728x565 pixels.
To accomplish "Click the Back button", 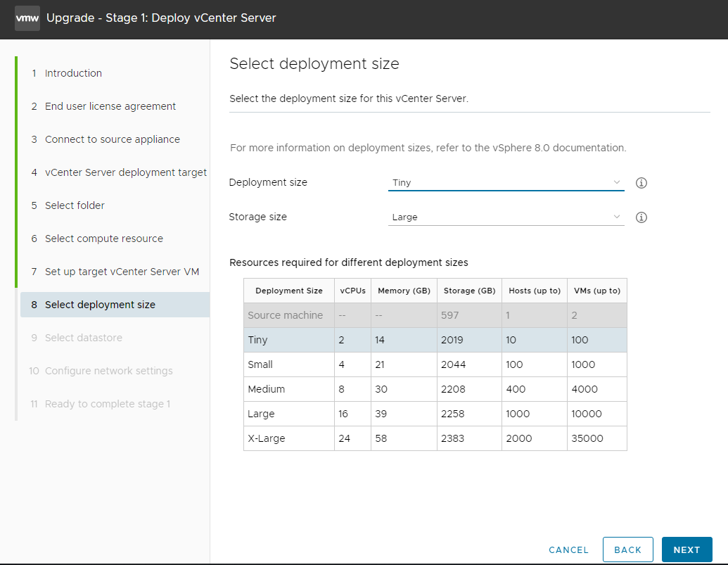I will [627, 550].
